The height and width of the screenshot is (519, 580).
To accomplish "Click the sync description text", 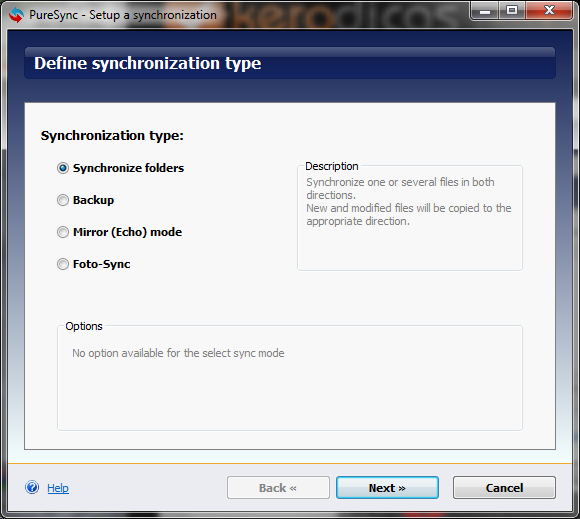I will click(408, 202).
